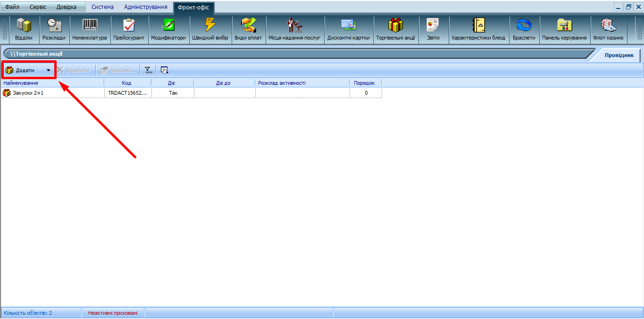This screenshot has height=319, width=644.
Task: Click the filter funnel toolbar icon
Action: (x=148, y=70)
